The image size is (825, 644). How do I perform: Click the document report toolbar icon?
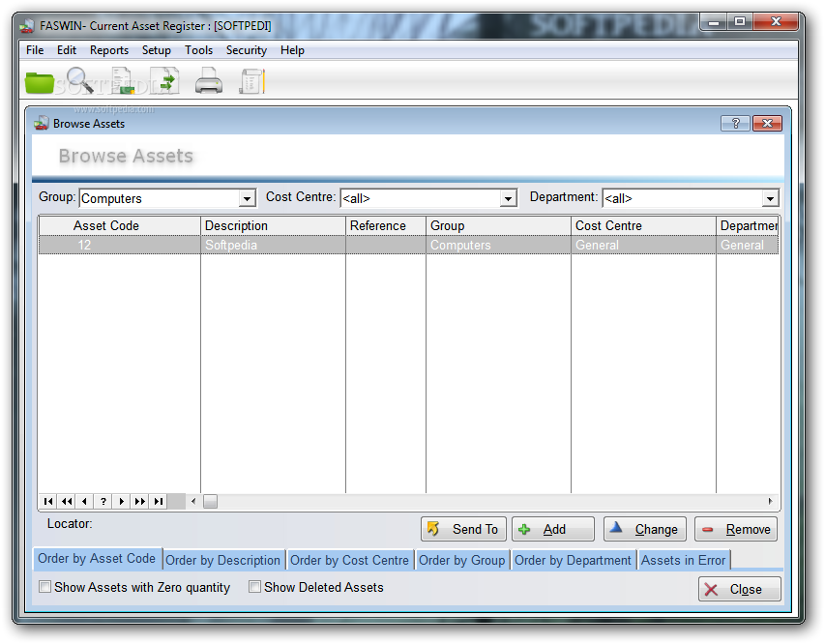(123, 81)
